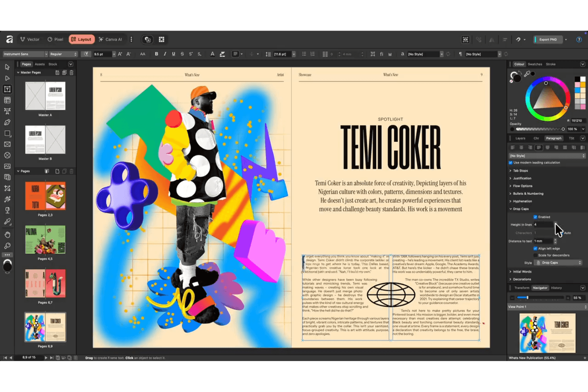Pick the colour picker eyedropper
The image size is (588, 392).
pyautogui.click(x=527, y=74)
